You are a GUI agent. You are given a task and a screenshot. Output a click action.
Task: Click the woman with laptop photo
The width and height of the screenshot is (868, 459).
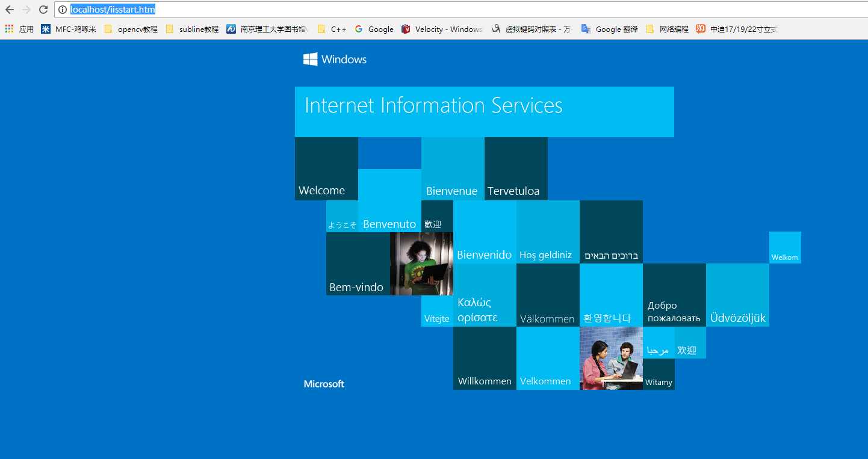click(421, 263)
